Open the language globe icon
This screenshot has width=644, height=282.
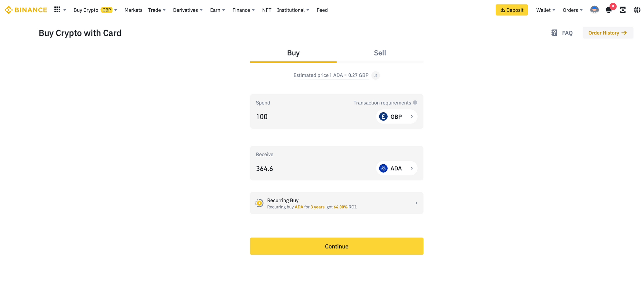click(x=637, y=10)
